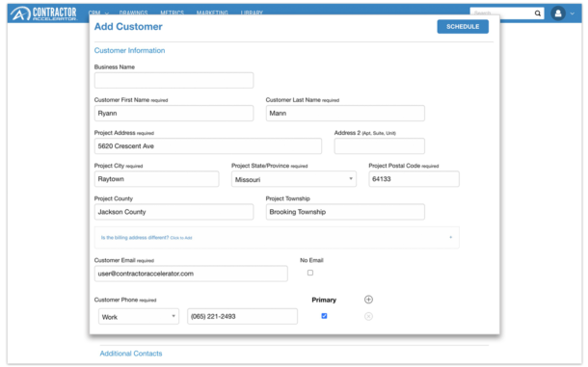
Task: Click the billing address Click to Add link
Action: click(181, 238)
